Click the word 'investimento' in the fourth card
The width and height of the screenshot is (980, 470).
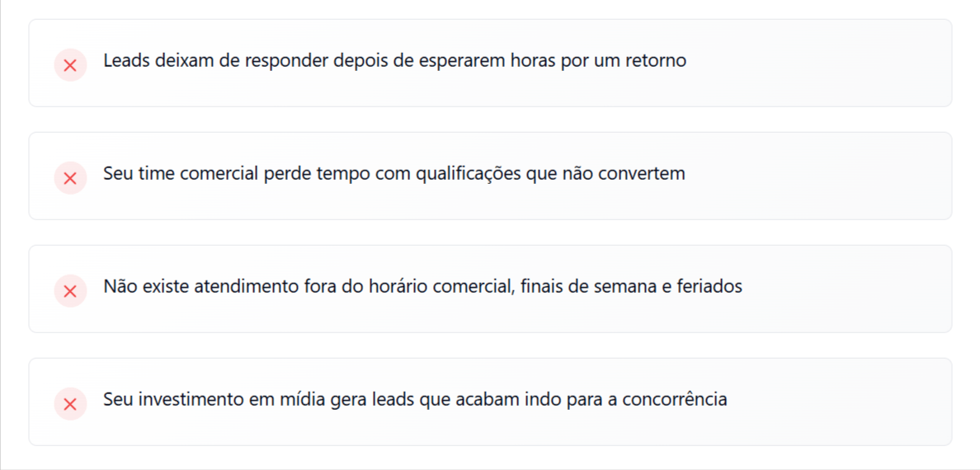click(x=190, y=400)
